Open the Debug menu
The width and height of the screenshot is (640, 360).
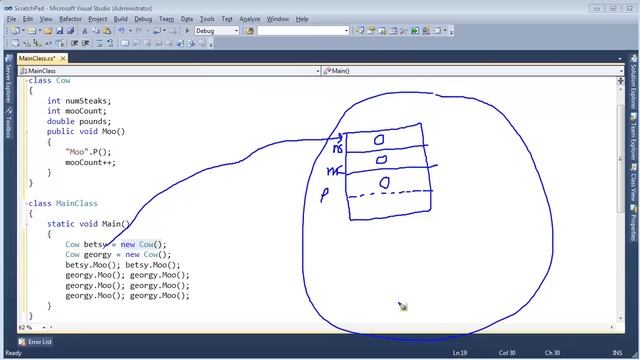(x=143, y=19)
